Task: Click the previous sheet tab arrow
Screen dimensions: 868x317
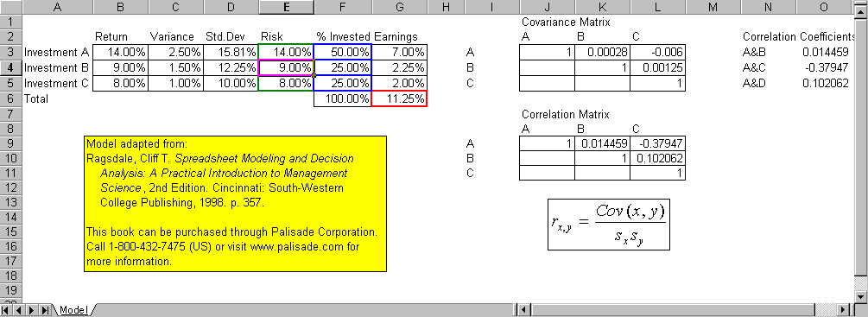Action: 18,310
